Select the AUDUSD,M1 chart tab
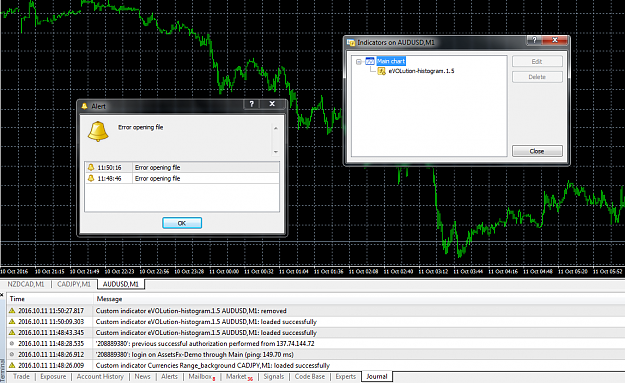Image resolution: width=625 pixels, height=383 pixels. 121,284
